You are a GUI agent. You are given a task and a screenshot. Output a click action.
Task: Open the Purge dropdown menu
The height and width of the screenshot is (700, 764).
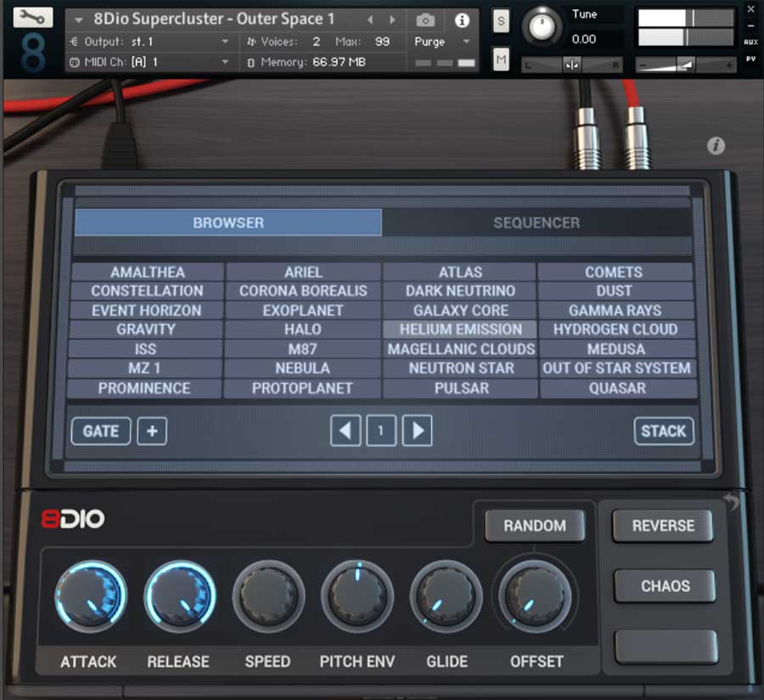pyautogui.click(x=442, y=42)
